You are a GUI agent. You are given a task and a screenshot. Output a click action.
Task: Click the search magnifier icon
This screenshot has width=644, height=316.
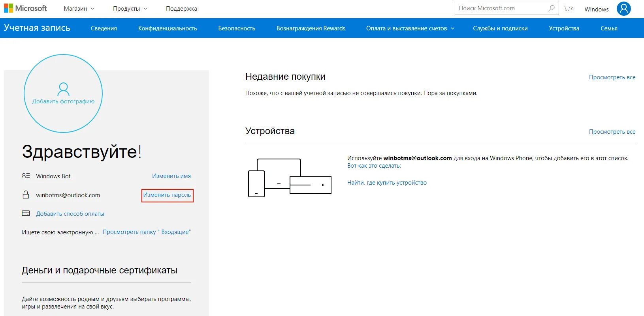pyautogui.click(x=551, y=8)
